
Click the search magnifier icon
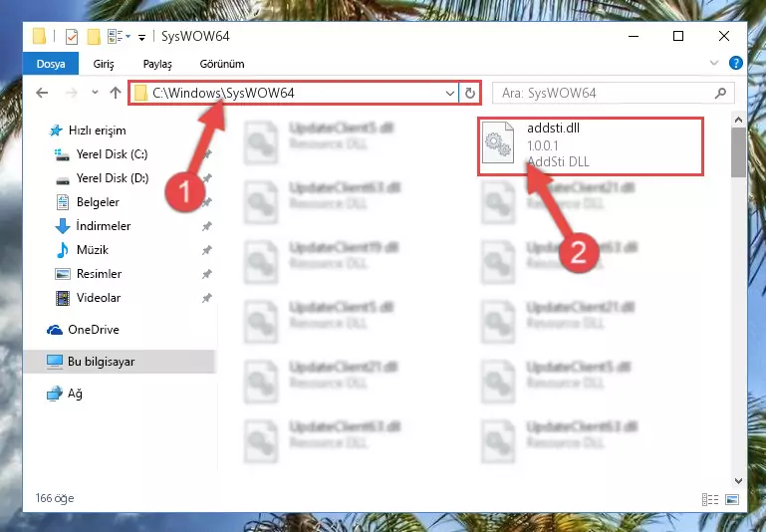tap(720, 93)
